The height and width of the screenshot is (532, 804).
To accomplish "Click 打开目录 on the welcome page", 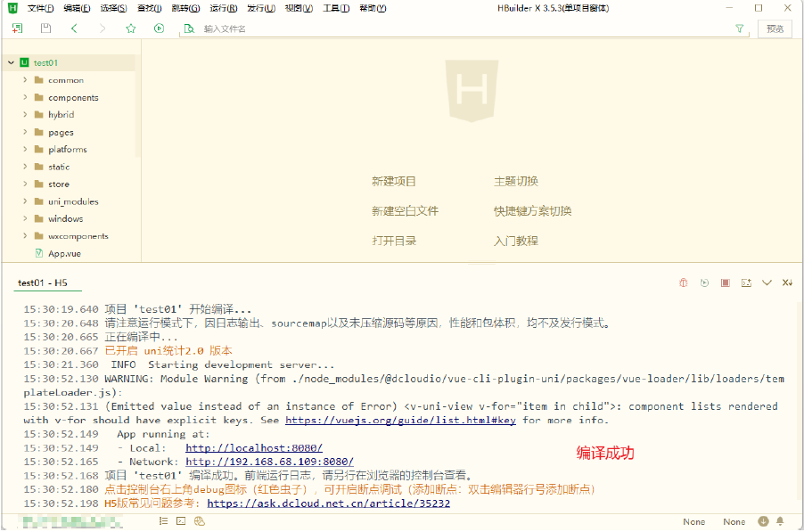I will [394, 241].
